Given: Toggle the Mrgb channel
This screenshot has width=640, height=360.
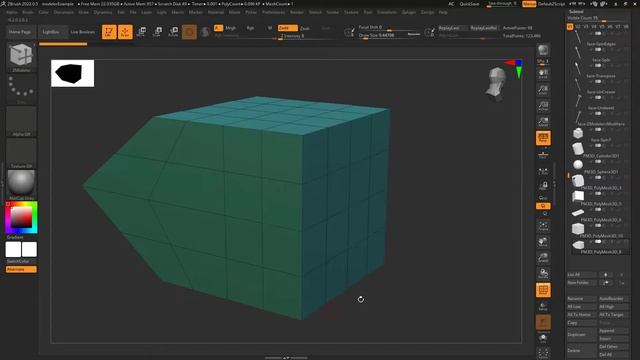Looking at the screenshot, I should point(231,28).
